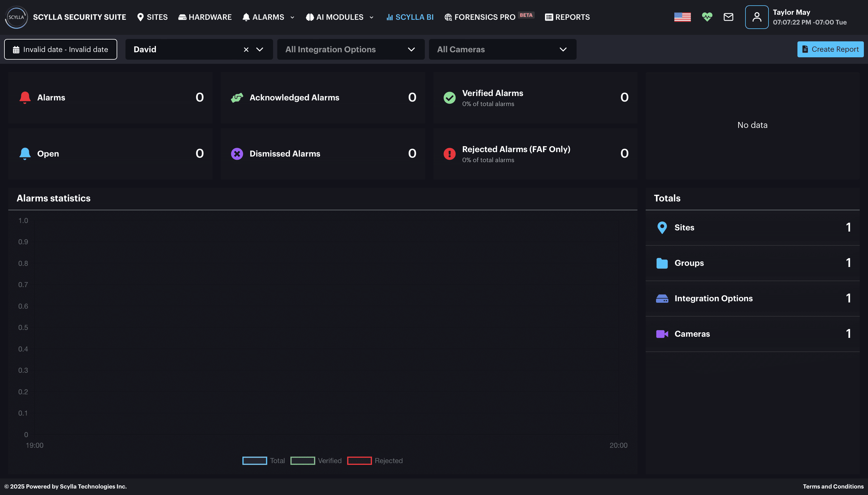Click the Verified Alarms card
Viewport: 868px width, 495px height.
pos(535,97)
